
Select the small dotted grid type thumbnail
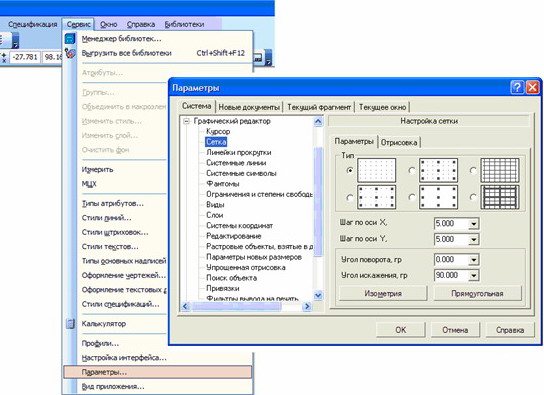[x=376, y=170]
